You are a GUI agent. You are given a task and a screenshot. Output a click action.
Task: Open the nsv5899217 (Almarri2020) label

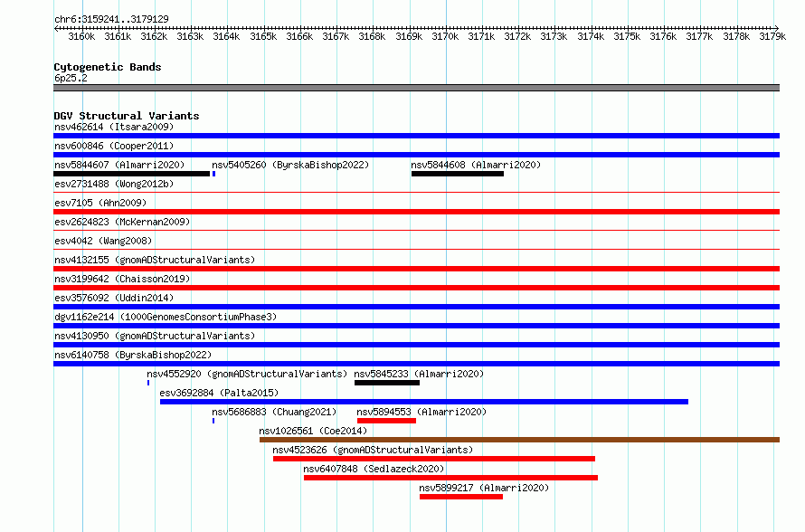484,488
